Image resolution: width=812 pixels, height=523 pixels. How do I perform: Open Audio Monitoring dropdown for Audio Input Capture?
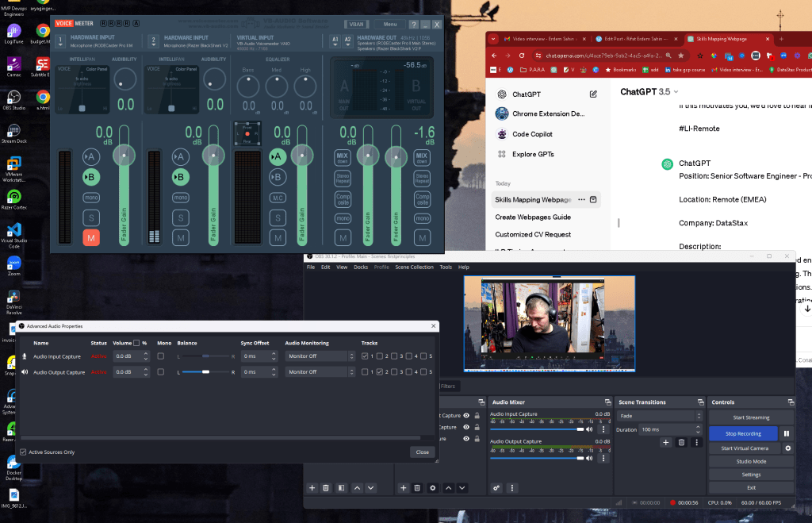pos(320,356)
